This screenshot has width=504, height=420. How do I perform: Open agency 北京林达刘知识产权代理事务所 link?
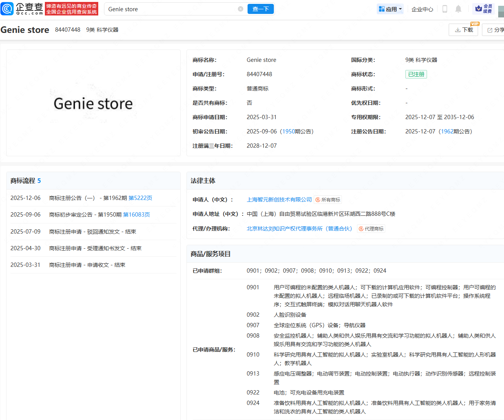pos(299,229)
